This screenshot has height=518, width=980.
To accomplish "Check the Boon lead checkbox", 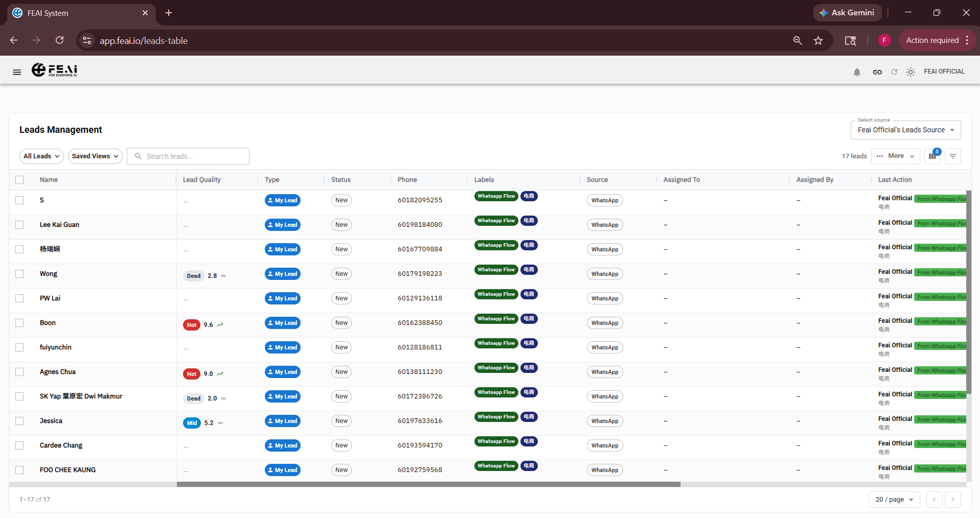I will pos(19,323).
